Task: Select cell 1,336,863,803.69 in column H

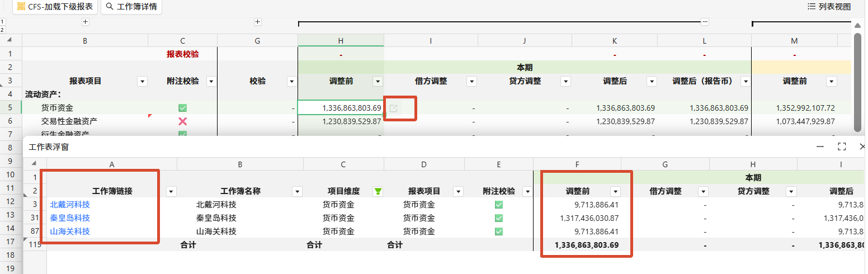Action: point(341,108)
